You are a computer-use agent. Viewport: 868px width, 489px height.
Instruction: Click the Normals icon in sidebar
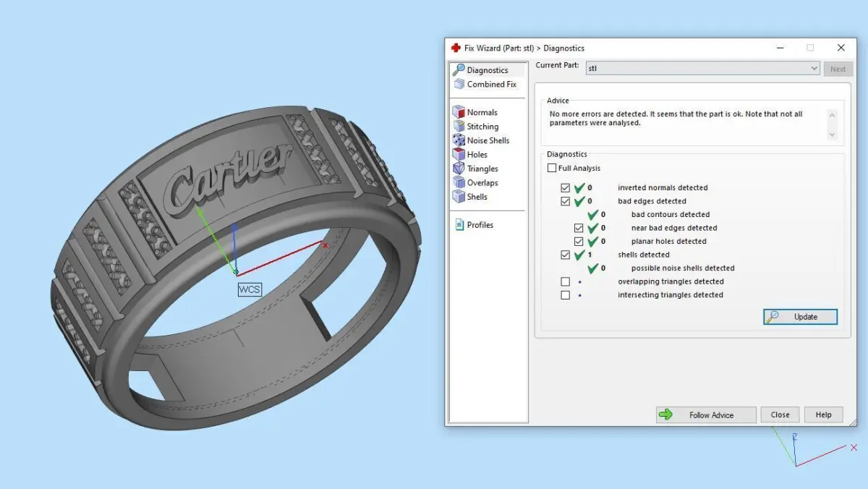[x=459, y=112]
